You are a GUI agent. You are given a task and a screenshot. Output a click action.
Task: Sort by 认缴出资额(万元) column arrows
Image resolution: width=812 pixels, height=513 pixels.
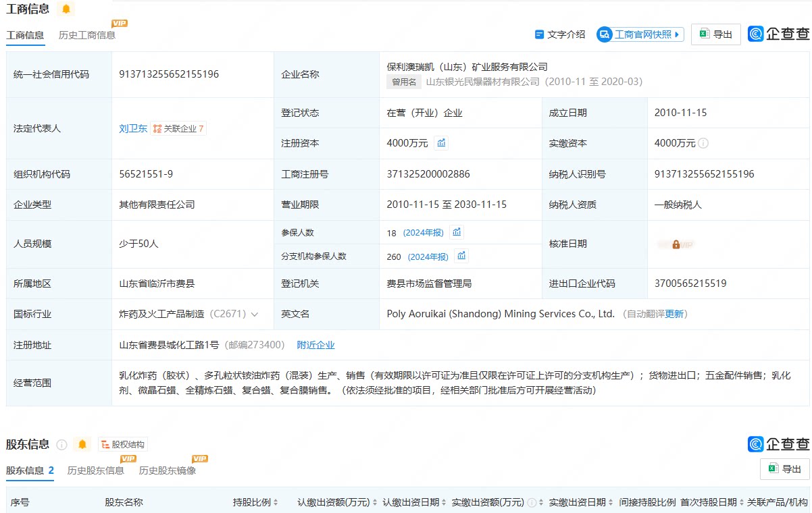[375, 503]
